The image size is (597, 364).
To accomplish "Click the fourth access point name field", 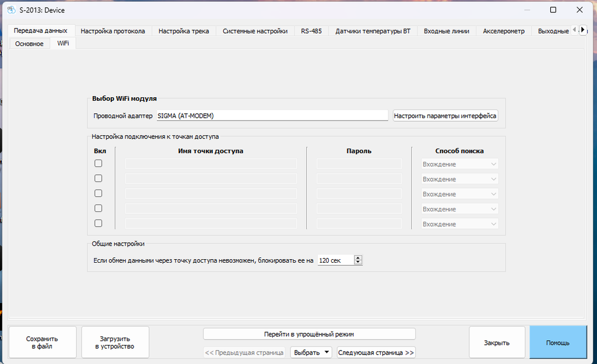I will 211,209.
